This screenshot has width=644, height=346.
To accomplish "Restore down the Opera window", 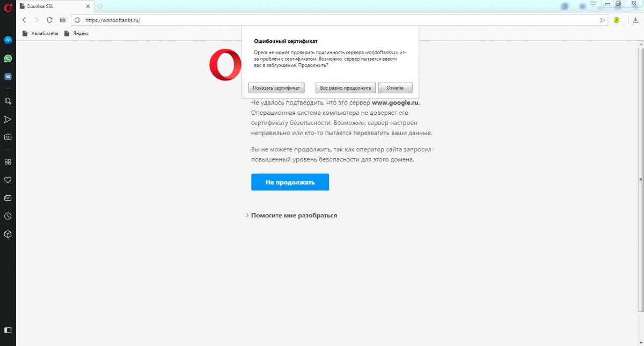I will (618, 3).
